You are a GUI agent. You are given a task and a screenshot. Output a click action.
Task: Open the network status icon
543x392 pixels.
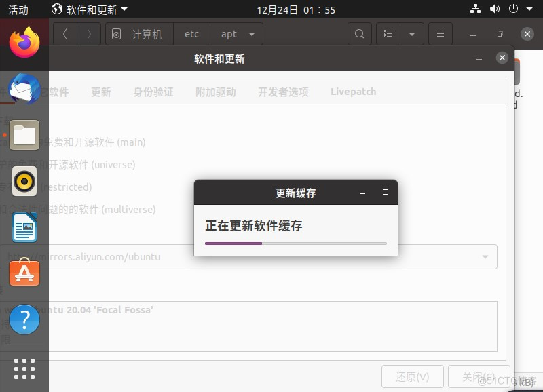tap(476, 9)
